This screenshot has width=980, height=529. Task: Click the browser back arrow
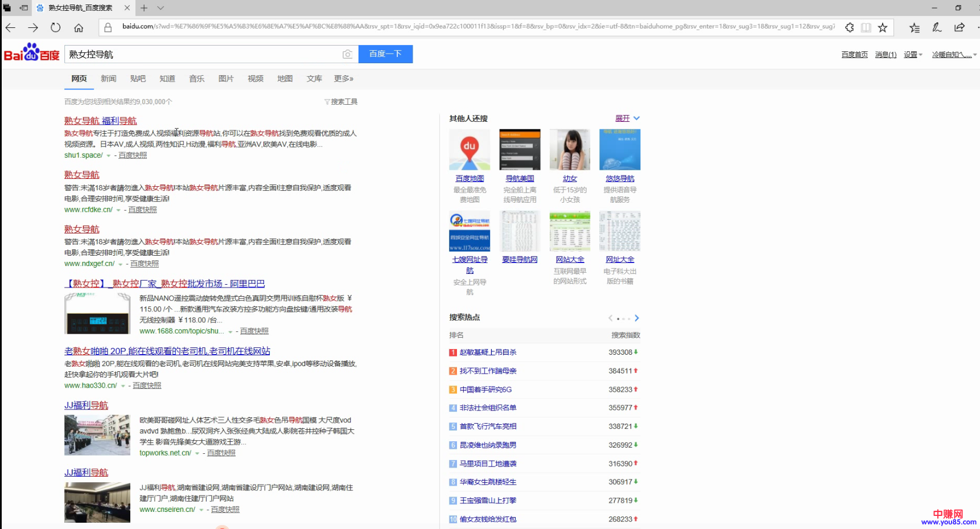(10, 27)
